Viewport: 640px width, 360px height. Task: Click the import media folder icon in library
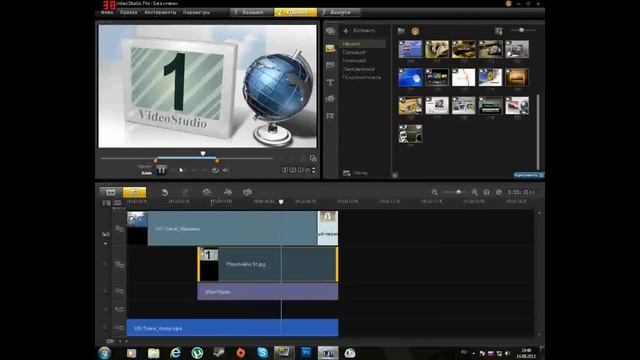[x=401, y=31]
